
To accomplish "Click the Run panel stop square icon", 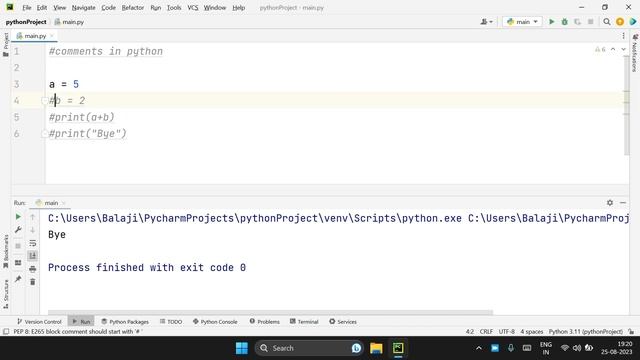I will [18, 246].
